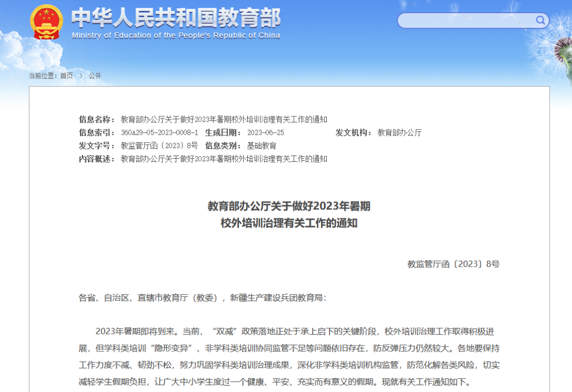Image resolution: width=572 pixels, height=392 pixels.
Task: Click the bold heading line 教育部办公厅关于做好2023年暑期
Action: click(289, 206)
